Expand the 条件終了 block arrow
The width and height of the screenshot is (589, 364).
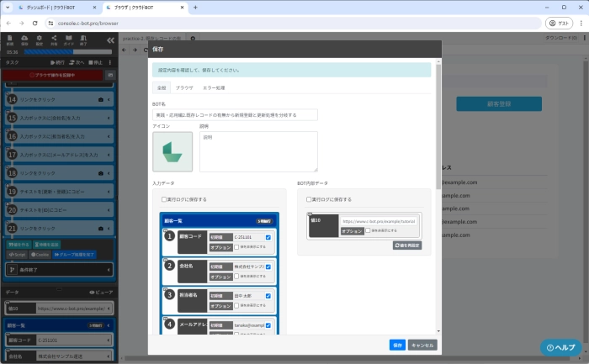tap(109, 269)
